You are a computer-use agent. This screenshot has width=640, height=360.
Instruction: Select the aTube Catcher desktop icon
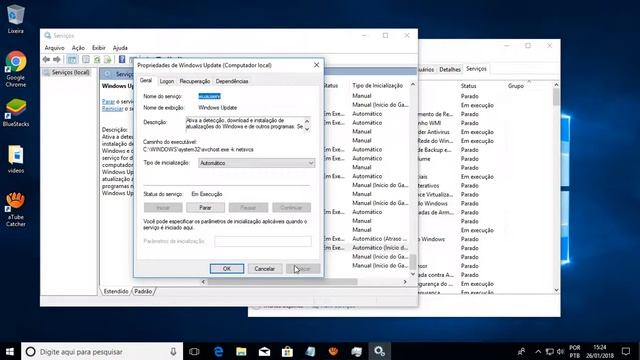point(16,209)
